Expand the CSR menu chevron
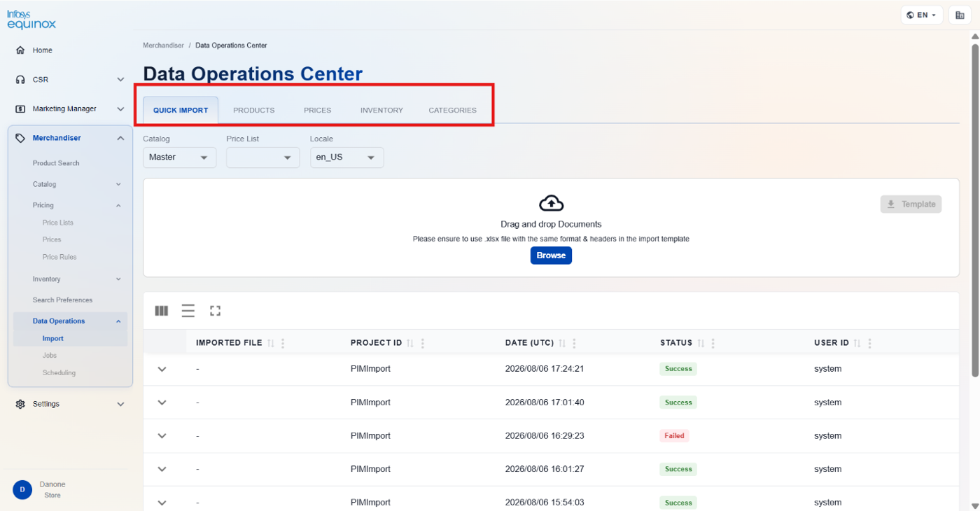Viewport: 980px width, 511px height. click(120, 80)
